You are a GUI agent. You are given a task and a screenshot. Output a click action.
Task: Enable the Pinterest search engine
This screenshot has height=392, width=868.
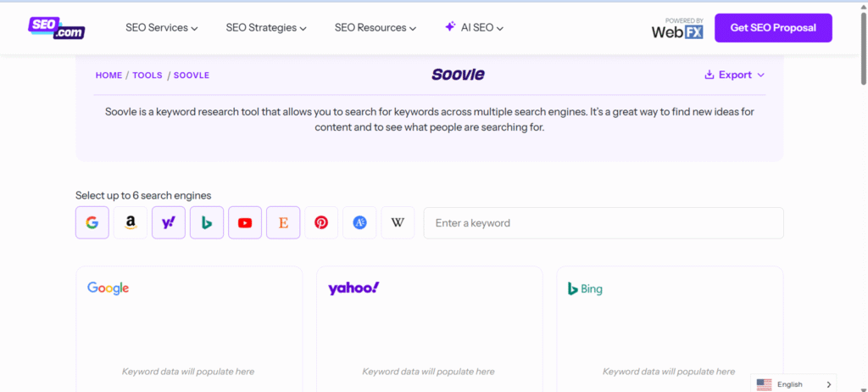(321, 222)
